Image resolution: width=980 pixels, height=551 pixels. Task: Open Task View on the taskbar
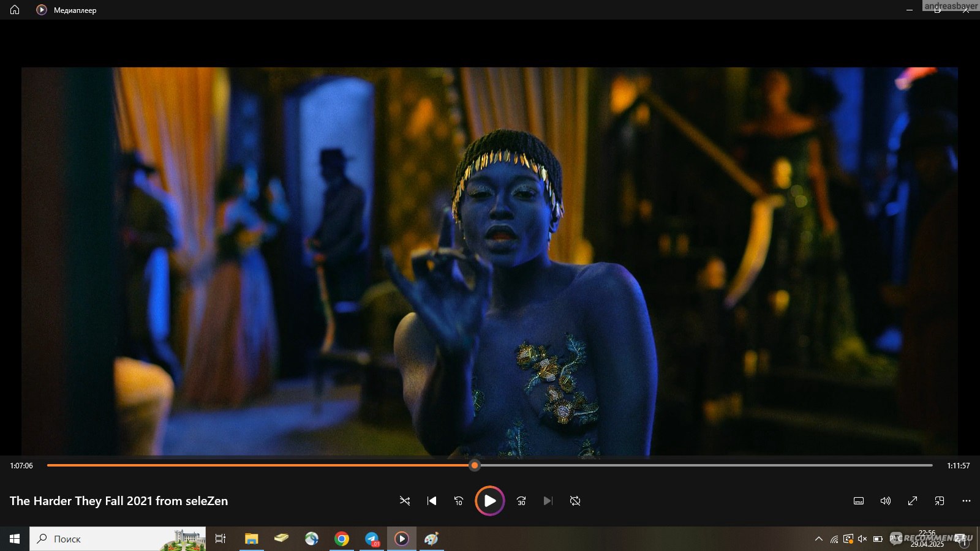click(x=221, y=539)
